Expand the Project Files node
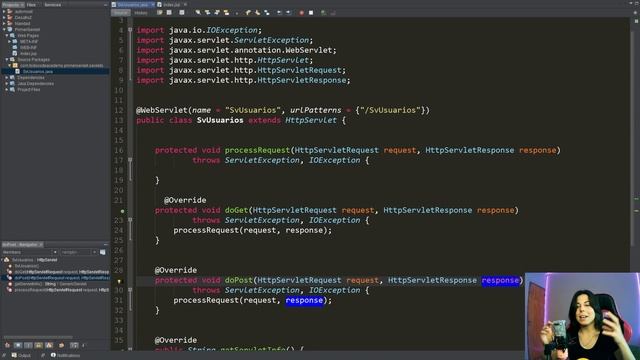Viewport: 640px width, 360px height. pos(7,89)
